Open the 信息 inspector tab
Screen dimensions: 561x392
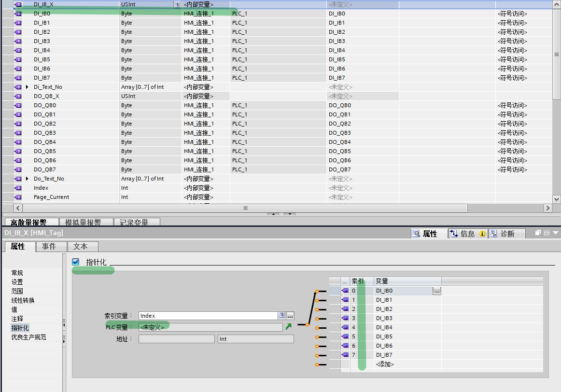[467, 234]
